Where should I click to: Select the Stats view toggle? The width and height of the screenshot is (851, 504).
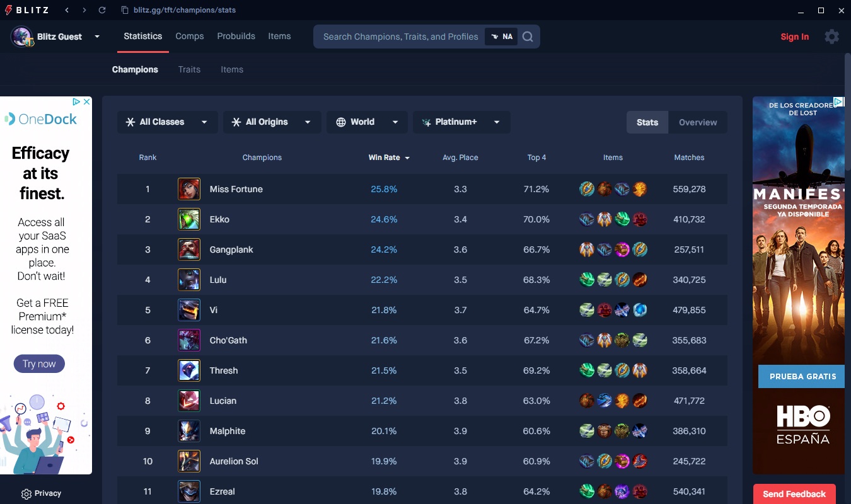click(x=647, y=122)
